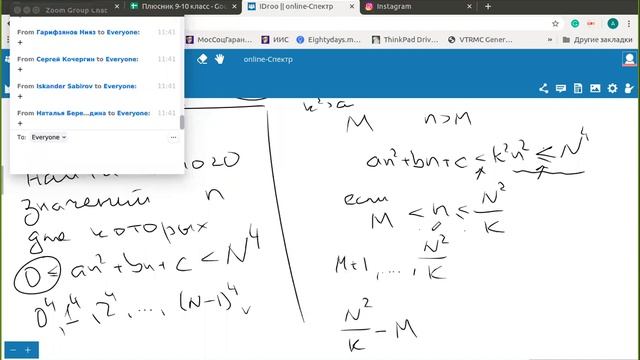Image resolution: width=640 pixels, height=360 pixels.
Task: Open the Chrome profile avatar A
Action: (x=613, y=24)
